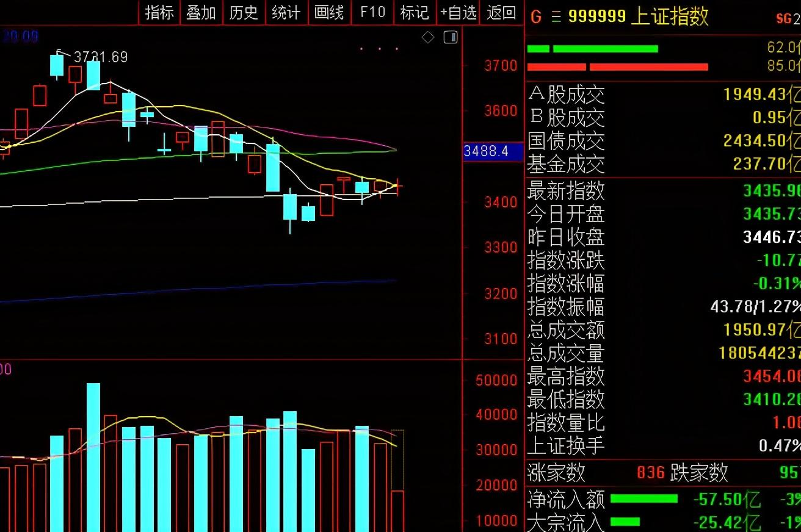801x532 pixels.
Task: Add to watchlist with +自选
Action: click(x=458, y=12)
